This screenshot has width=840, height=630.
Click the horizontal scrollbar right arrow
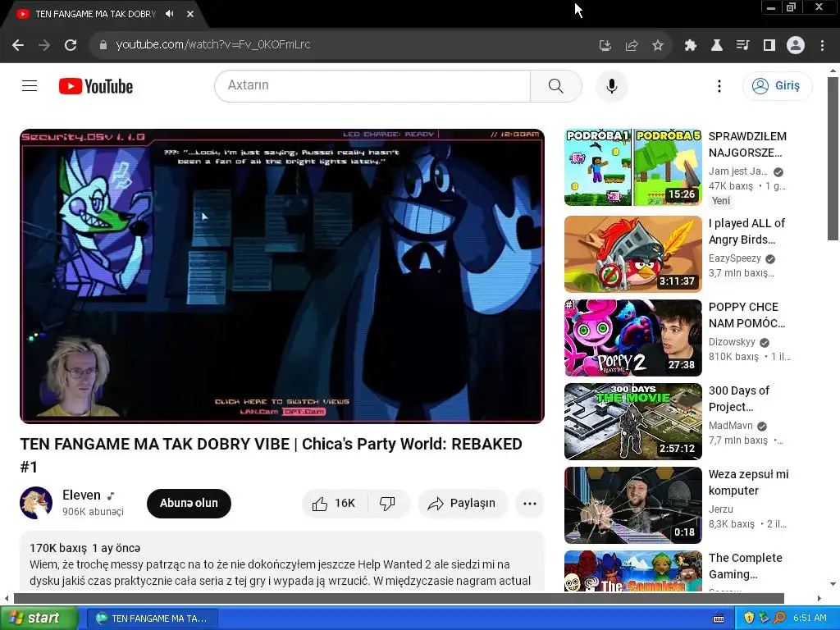point(819,598)
